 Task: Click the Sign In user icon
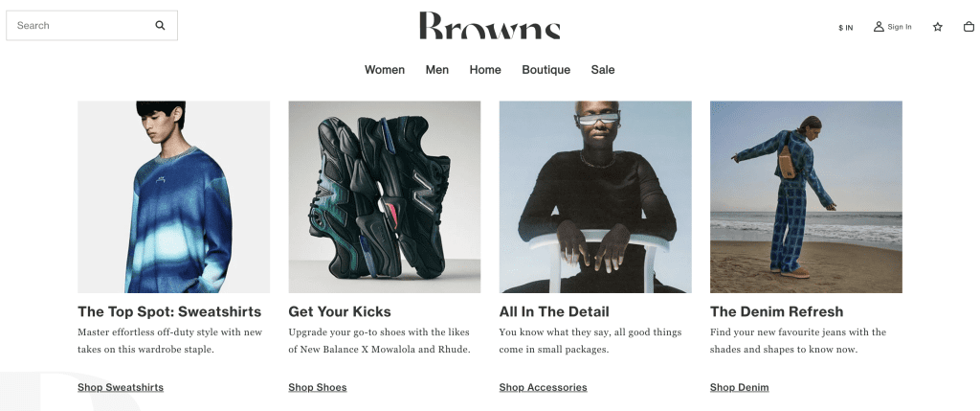tap(879, 26)
